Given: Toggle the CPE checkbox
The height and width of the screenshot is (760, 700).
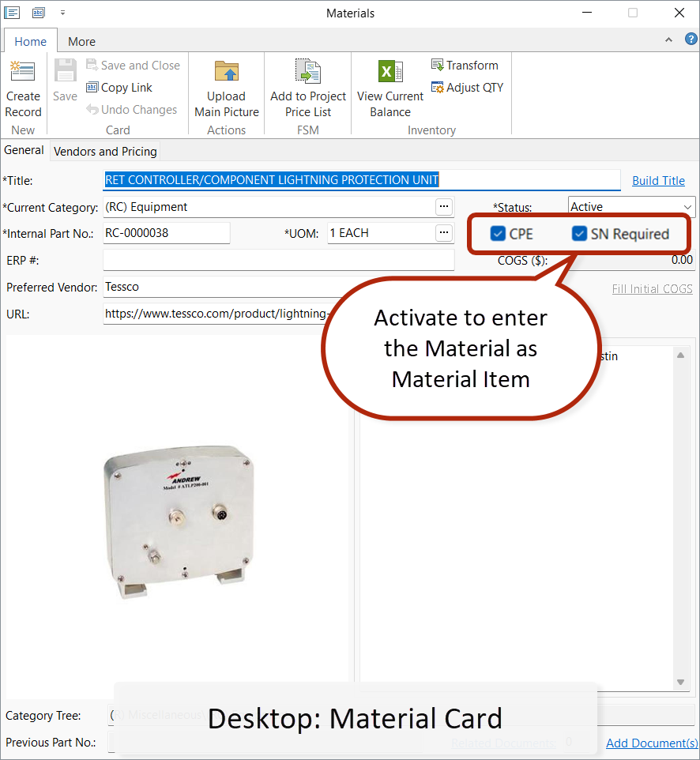Looking at the screenshot, I should coord(498,234).
